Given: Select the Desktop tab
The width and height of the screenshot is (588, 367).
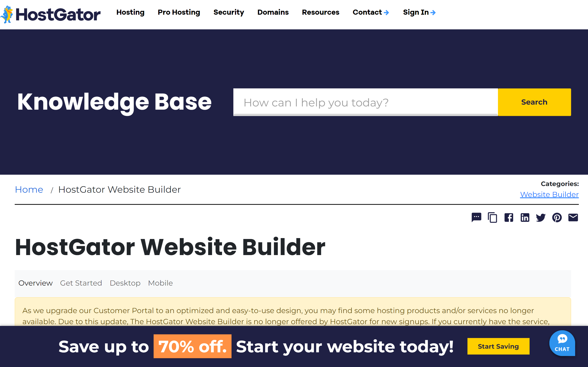Looking at the screenshot, I should point(125,283).
